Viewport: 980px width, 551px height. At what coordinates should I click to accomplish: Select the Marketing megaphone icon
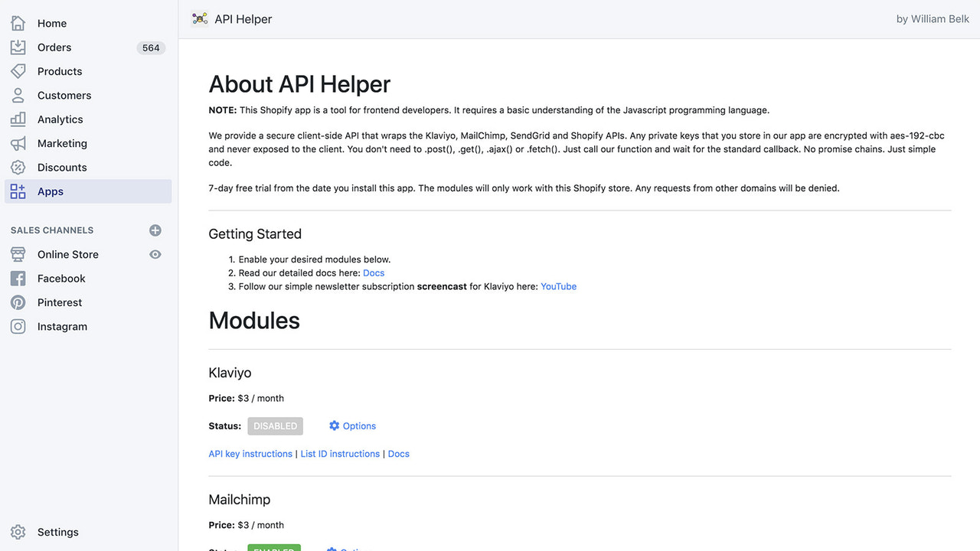[x=17, y=143]
